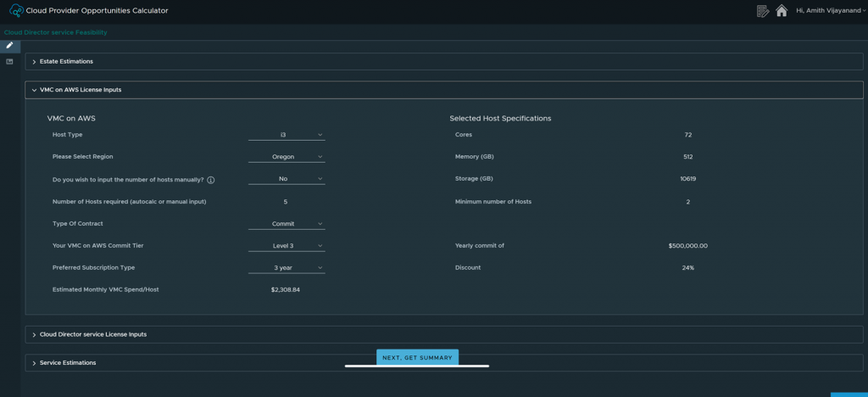Open the Type Of Contract dropdown
This screenshot has height=397, width=868.
click(287, 224)
